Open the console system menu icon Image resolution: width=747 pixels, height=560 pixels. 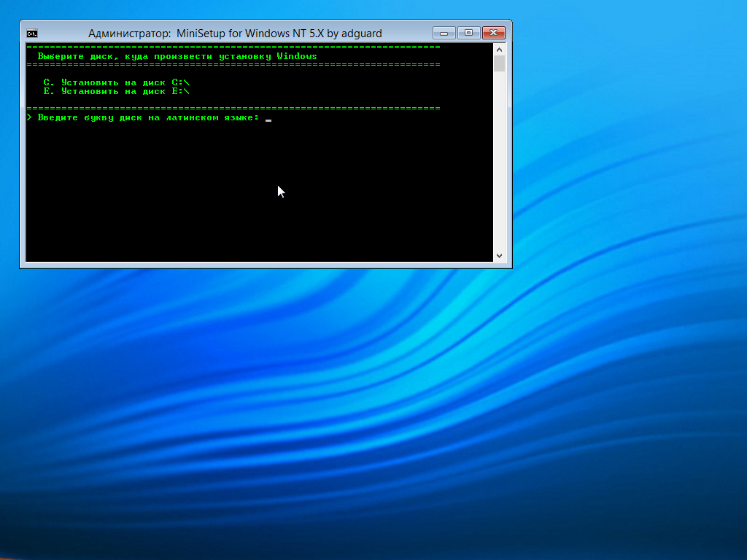(x=32, y=34)
